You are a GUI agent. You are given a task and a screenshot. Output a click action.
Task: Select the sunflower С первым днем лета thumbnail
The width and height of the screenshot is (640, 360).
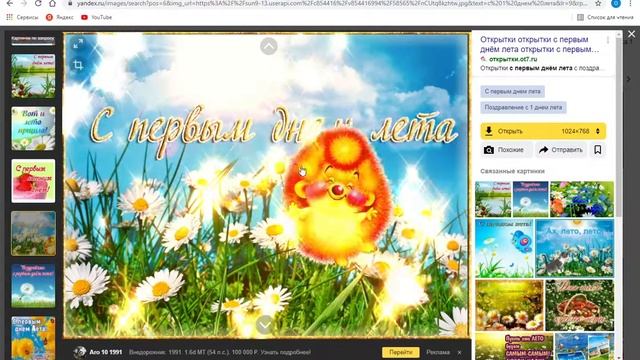33,338
